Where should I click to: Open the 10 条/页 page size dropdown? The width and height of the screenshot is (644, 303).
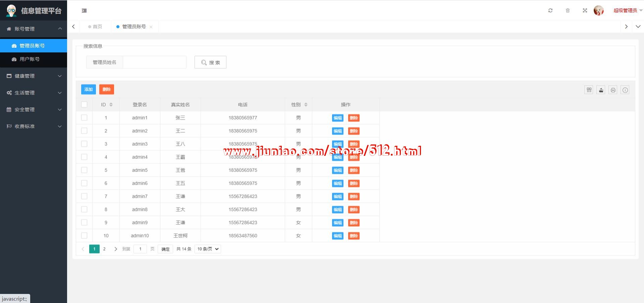point(208,249)
